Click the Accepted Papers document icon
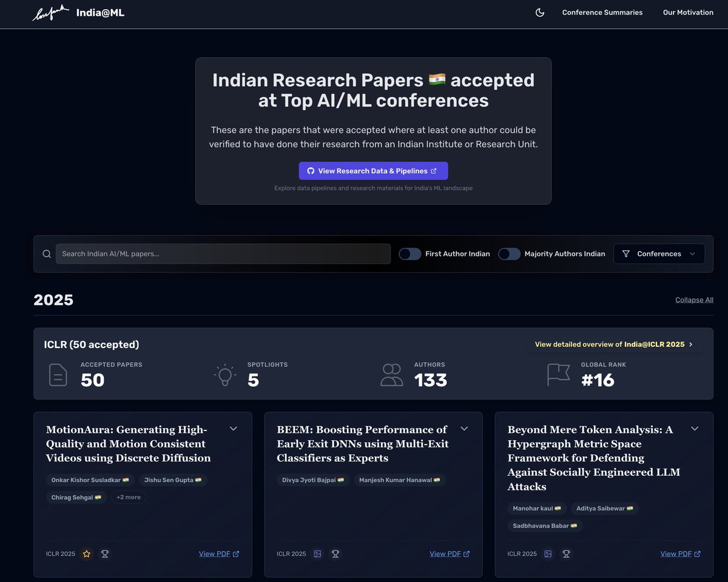 click(x=58, y=375)
